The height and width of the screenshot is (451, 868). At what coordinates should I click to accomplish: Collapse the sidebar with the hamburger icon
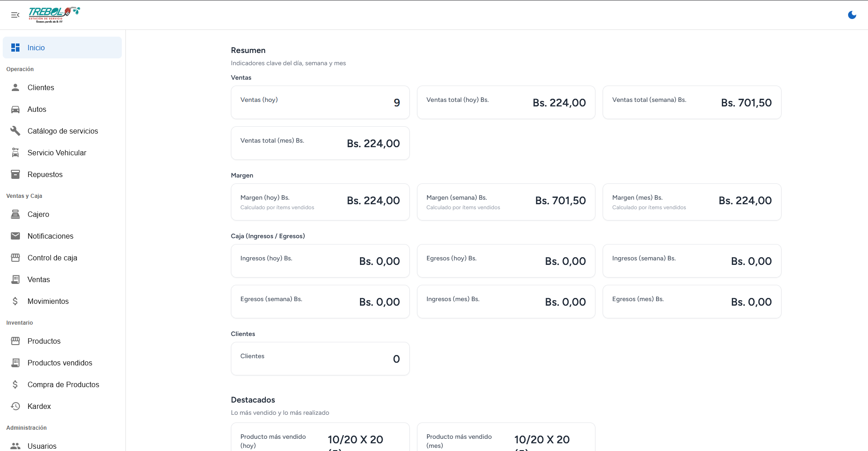pos(15,14)
